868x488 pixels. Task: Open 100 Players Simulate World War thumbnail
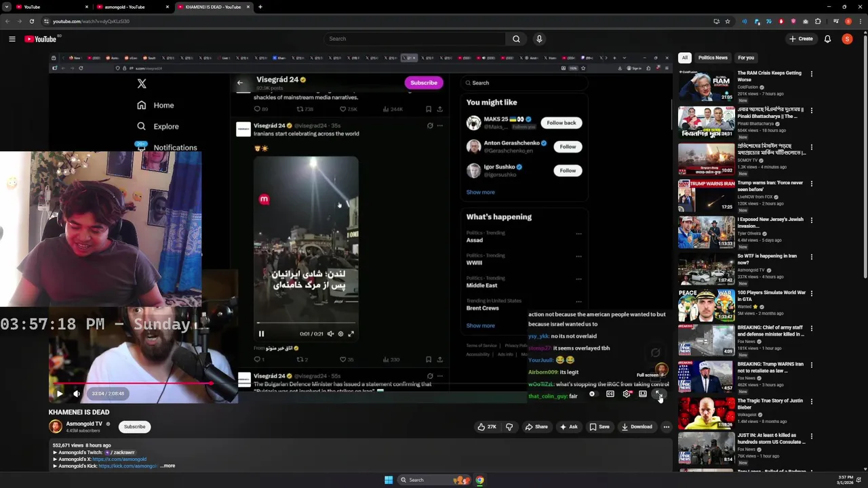tap(706, 304)
